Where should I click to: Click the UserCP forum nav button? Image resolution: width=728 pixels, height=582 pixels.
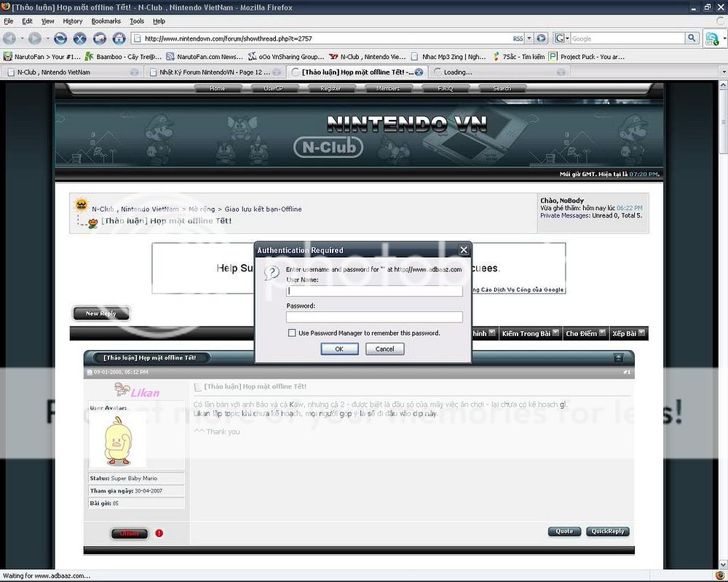tap(274, 88)
